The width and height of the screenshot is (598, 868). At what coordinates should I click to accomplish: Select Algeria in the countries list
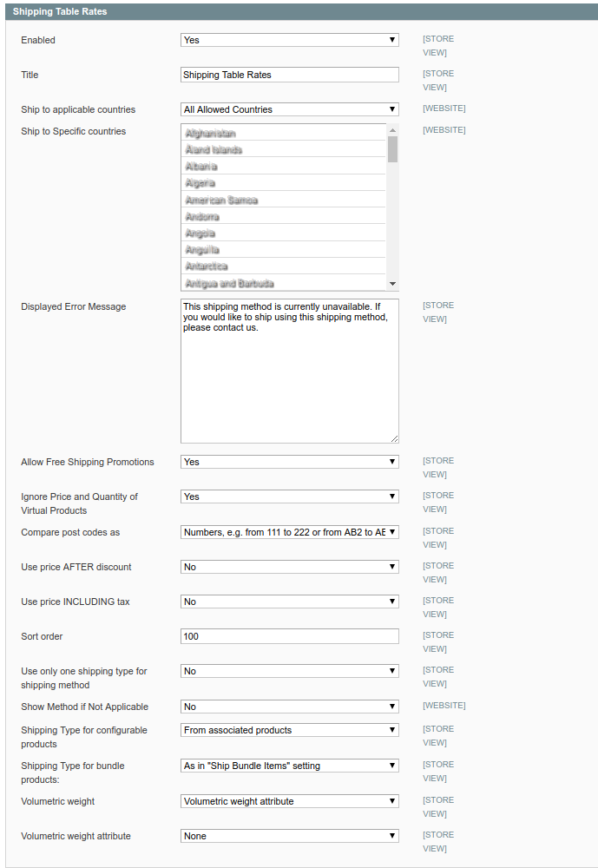[284, 183]
